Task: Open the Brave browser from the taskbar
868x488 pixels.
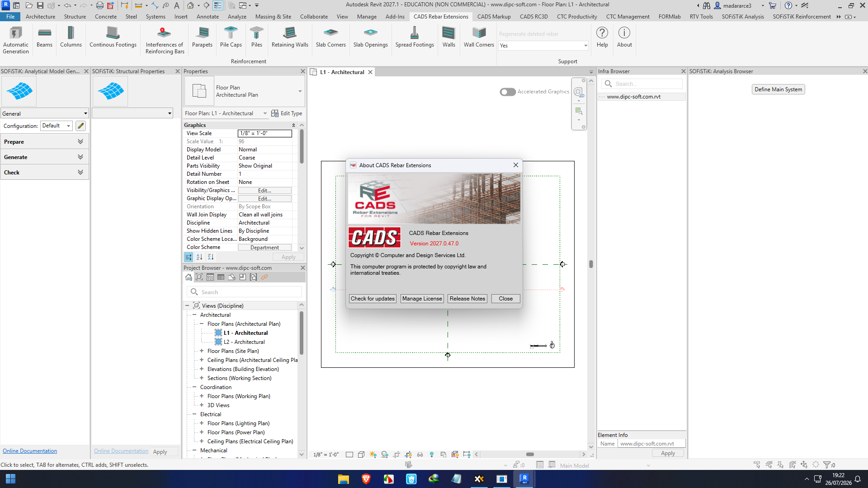Action: coord(366,479)
